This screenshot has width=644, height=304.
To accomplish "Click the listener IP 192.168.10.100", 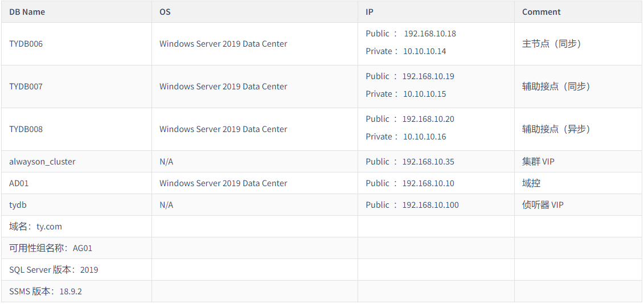I will [x=430, y=205].
